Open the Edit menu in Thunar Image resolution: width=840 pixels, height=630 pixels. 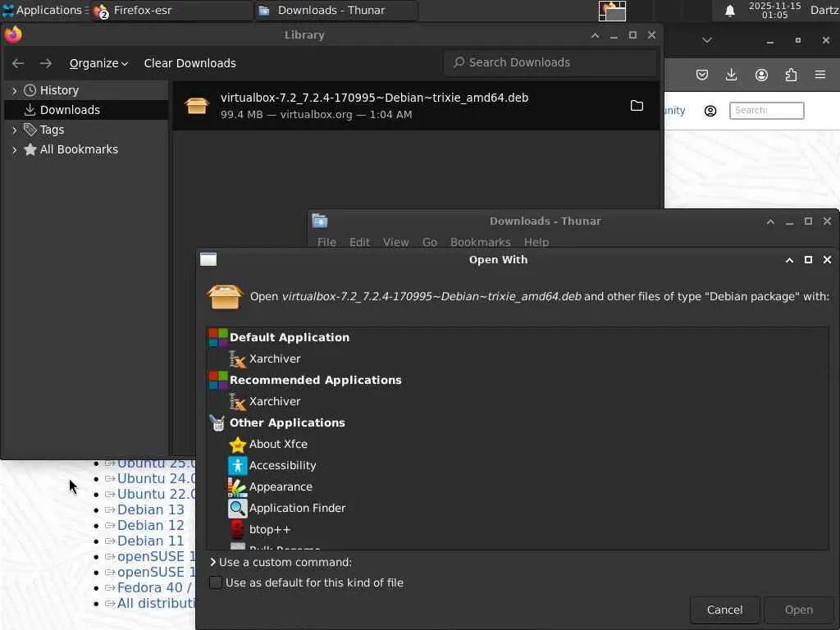[359, 242]
